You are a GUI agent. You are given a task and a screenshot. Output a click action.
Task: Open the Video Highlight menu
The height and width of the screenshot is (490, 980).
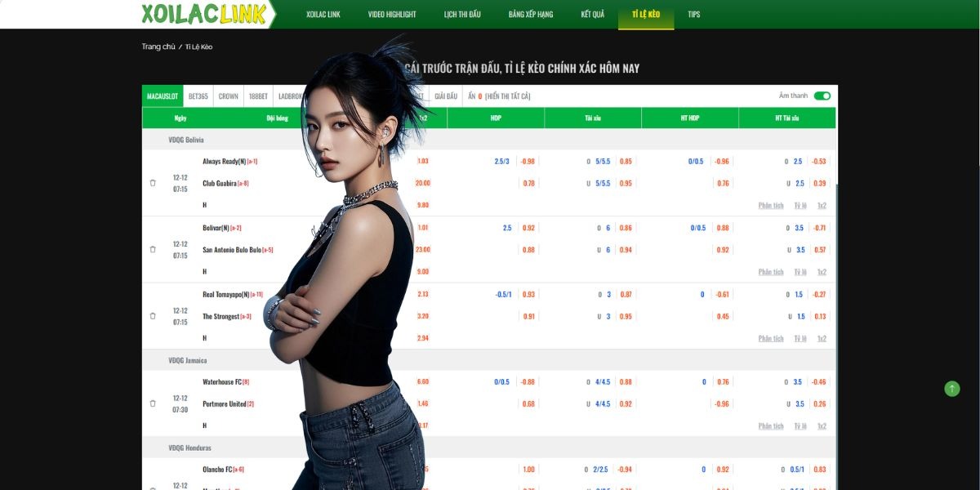(x=392, y=15)
